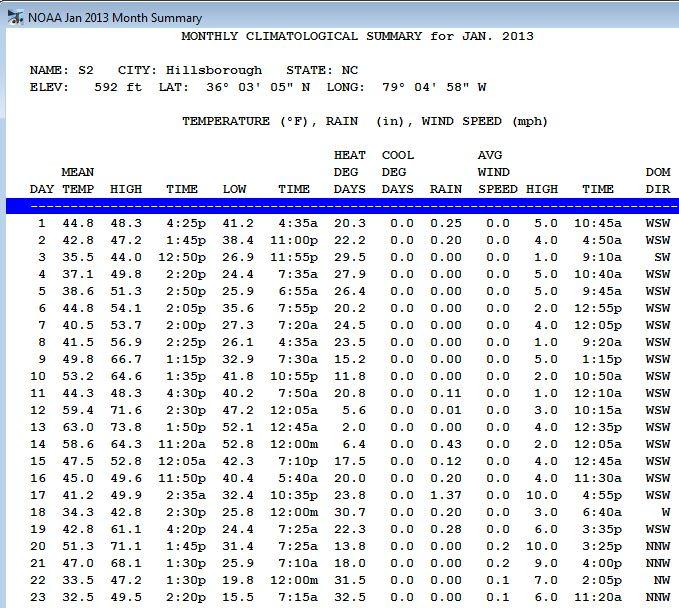Click day 4 high temp 49.8

point(126,274)
